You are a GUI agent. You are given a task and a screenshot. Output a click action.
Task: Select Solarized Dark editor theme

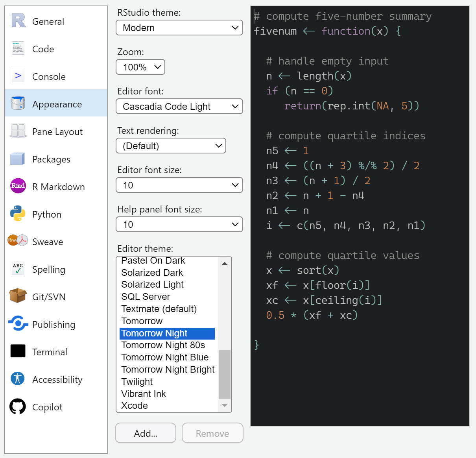click(152, 273)
